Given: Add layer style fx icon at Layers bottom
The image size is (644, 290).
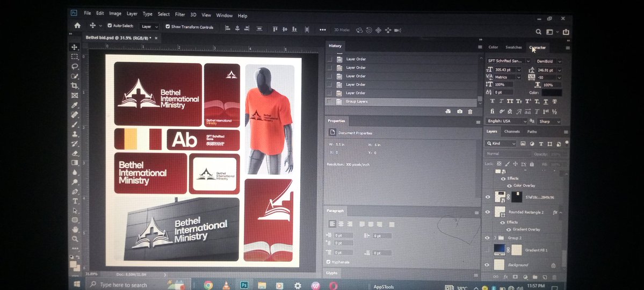Looking at the screenshot, I should click(x=505, y=277).
